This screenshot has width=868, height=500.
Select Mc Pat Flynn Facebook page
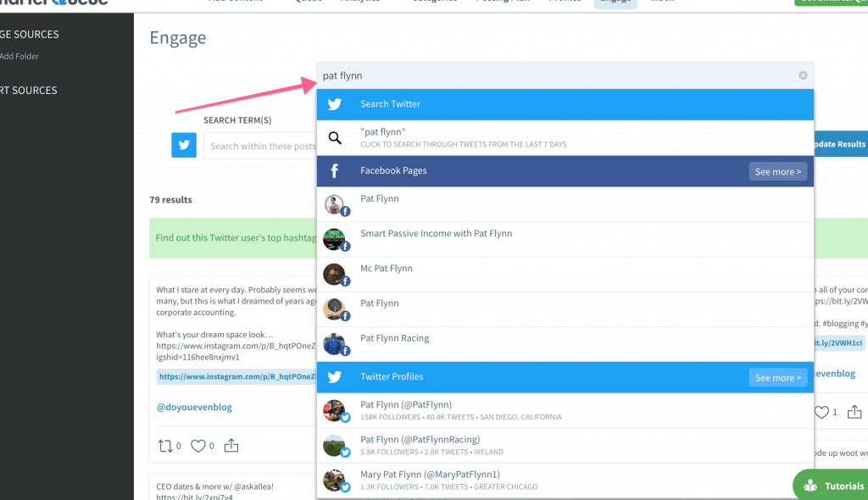[x=565, y=274]
